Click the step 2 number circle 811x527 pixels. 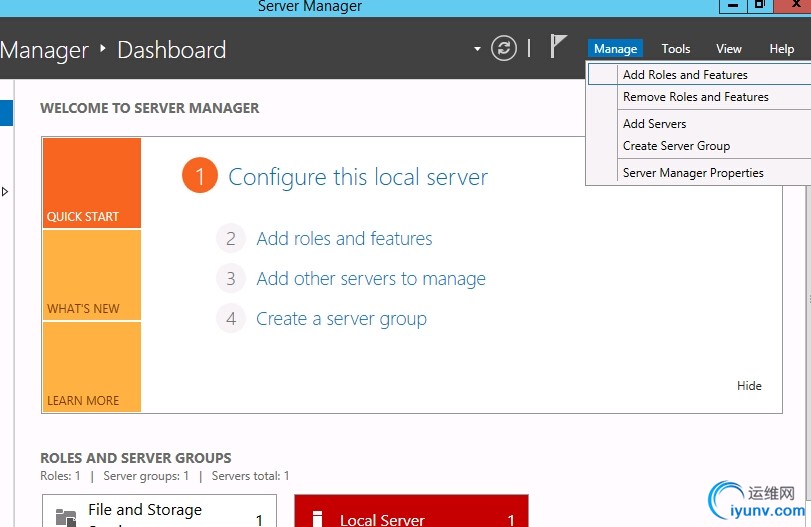coord(231,238)
